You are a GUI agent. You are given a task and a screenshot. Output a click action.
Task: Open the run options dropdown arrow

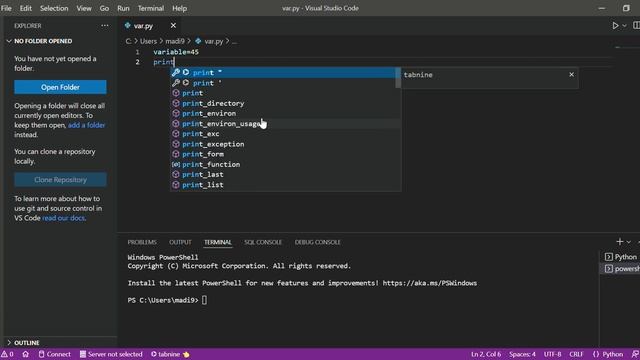pos(624,26)
